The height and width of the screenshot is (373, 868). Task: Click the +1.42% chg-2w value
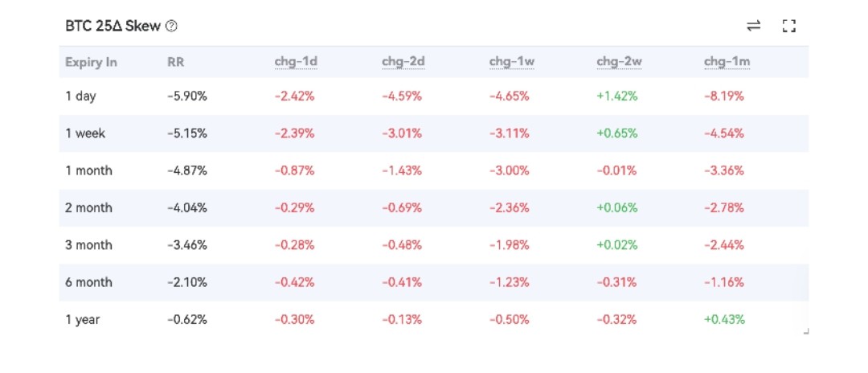click(616, 96)
